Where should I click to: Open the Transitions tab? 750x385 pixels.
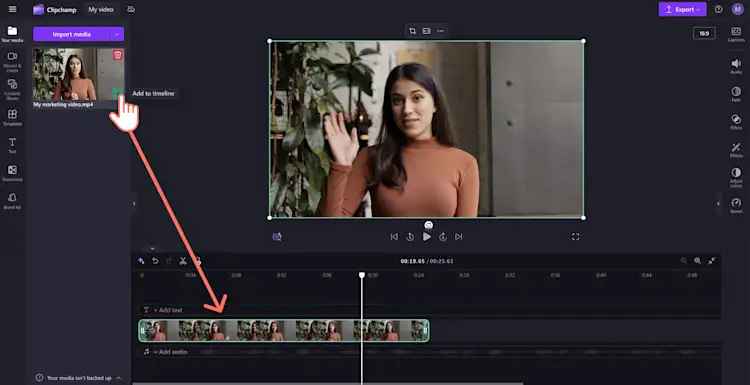(12, 173)
